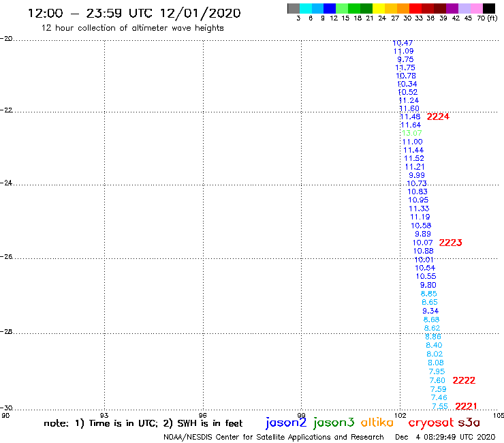Image resolution: width=504 pixels, height=443 pixels.
Task: Click the value 11.48 beside 2224
Action: 410,117
